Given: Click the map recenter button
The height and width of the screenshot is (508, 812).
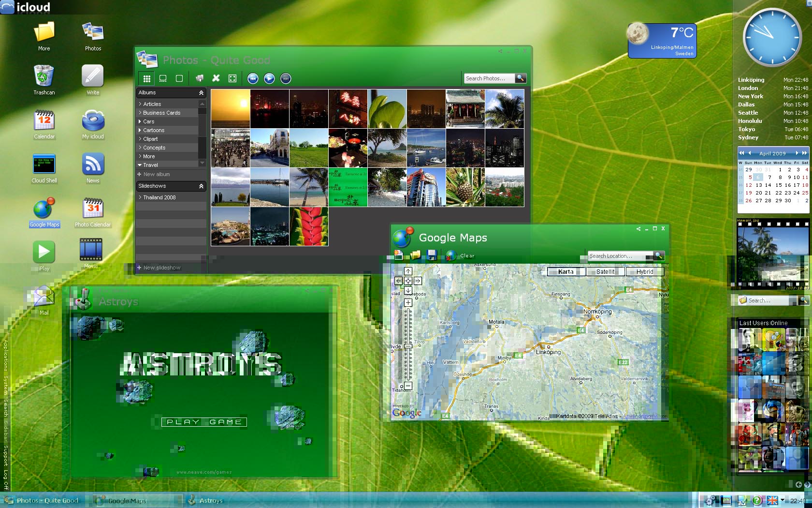Looking at the screenshot, I should 408,281.
